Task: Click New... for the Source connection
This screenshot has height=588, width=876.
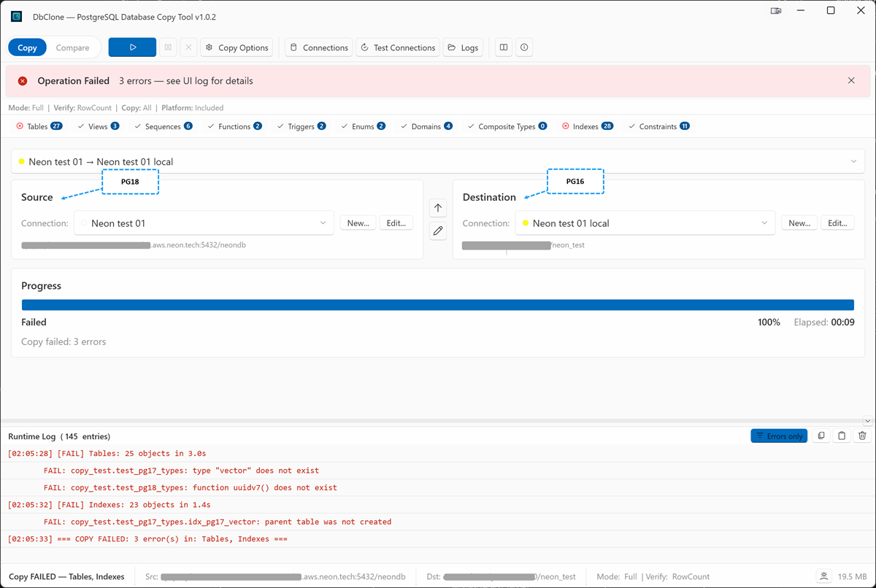Action: click(x=358, y=223)
